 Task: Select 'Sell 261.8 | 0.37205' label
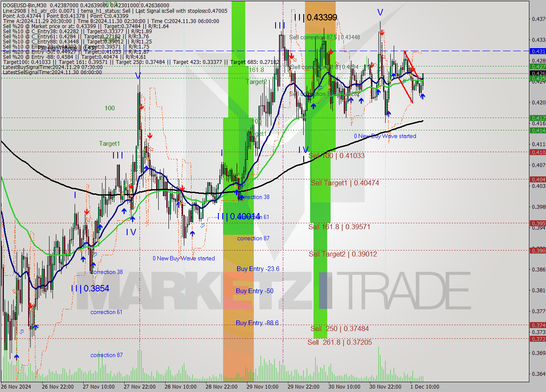(340, 342)
